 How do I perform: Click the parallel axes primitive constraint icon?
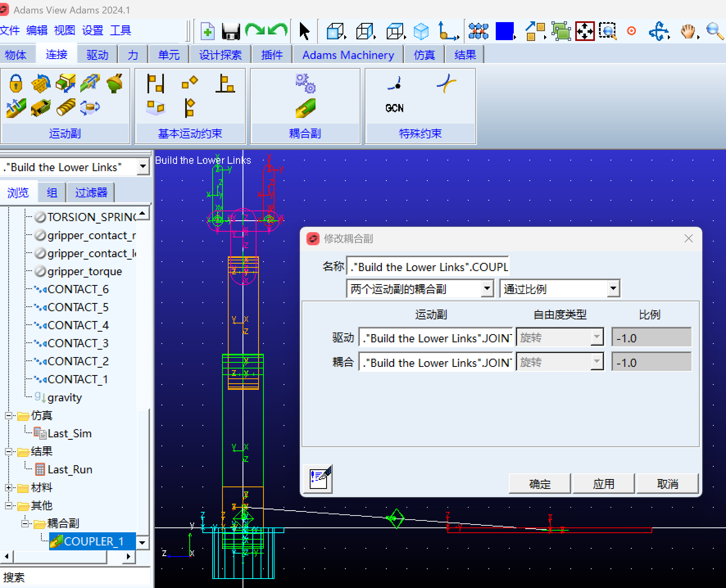click(156, 84)
